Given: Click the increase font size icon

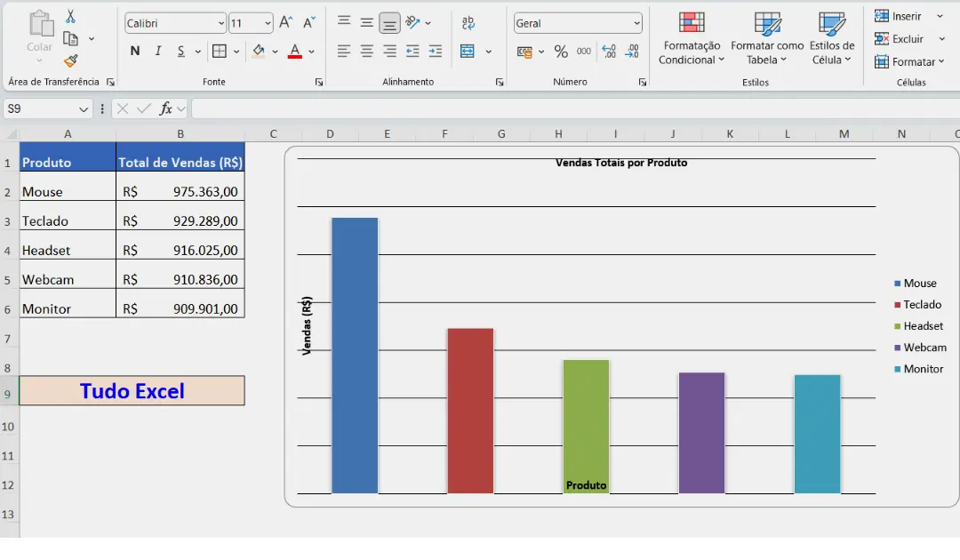Looking at the screenshot, I should click(x=285, y=23).
